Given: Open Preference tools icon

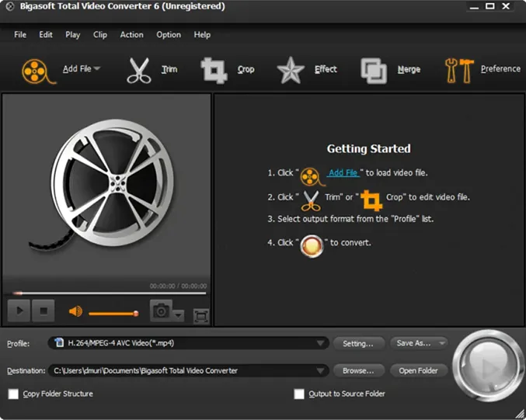Looking at the screenshot, I should [459, 71].
